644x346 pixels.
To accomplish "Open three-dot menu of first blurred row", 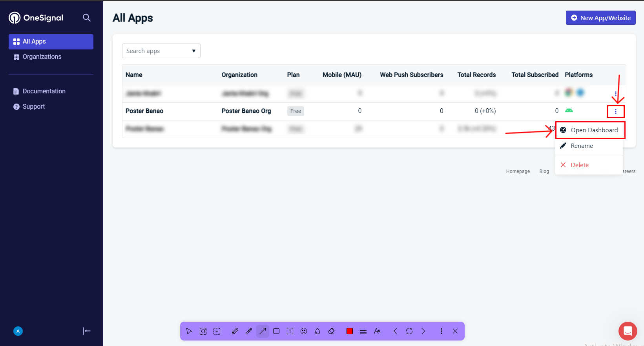I will coord(616,94).
